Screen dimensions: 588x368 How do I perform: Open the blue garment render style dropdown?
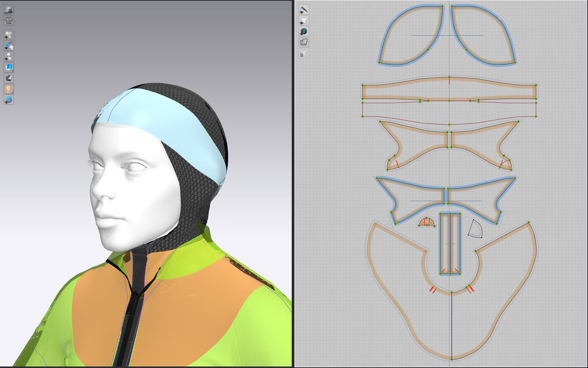coord(9,67)
